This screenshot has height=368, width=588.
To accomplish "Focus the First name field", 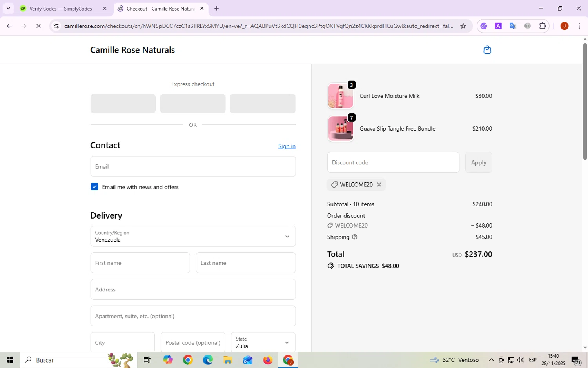I will click(x=140, y=263).
